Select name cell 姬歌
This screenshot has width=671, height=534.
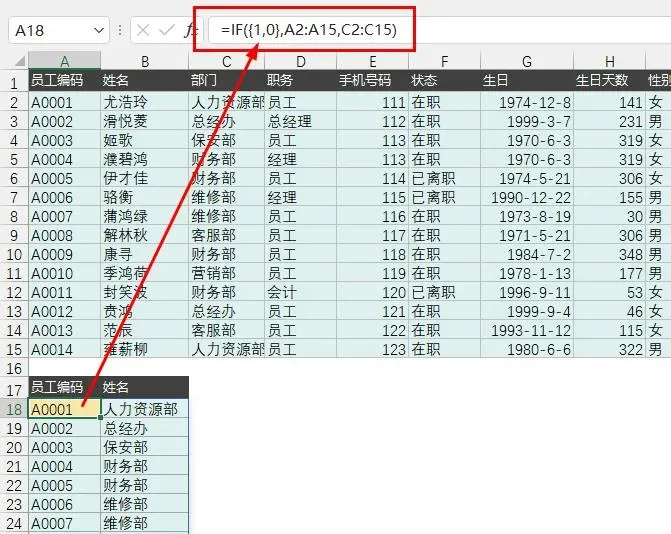pos(145,140)
